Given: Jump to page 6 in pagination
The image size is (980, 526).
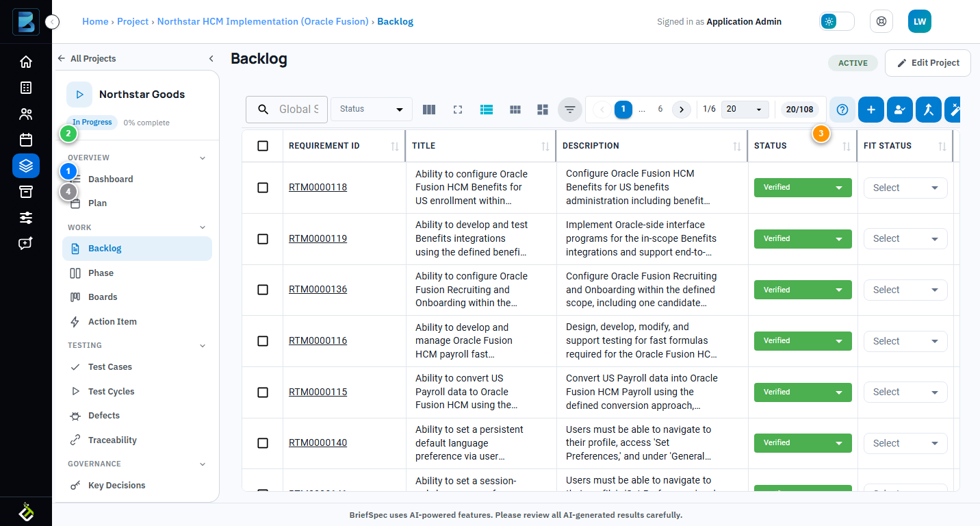Looking at the screenshot, I should 660,110.
